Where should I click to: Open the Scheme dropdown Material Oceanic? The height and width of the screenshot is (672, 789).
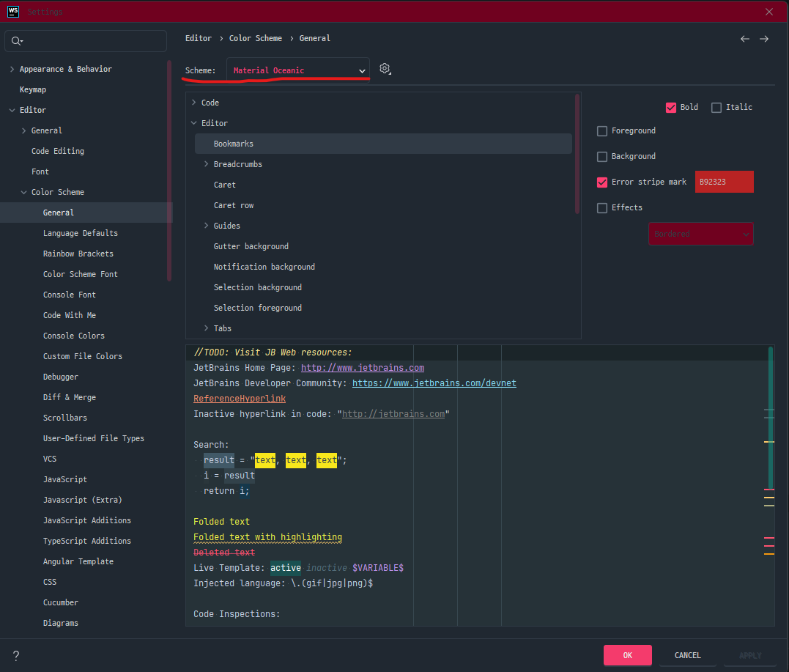tap(298, 70)
